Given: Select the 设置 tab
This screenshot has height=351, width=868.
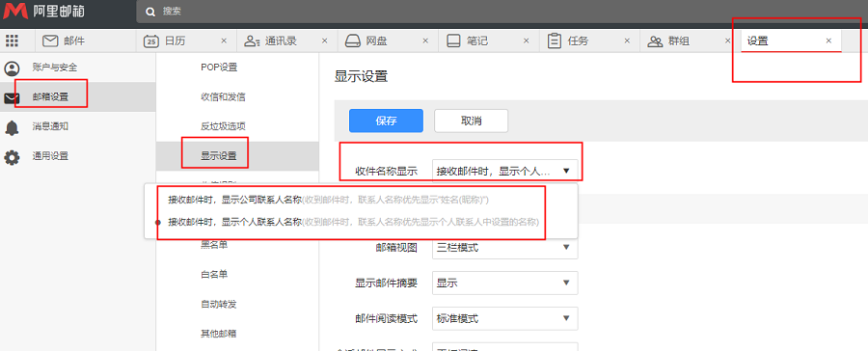Looking at the screenshot, I should [x=792, y=40].
